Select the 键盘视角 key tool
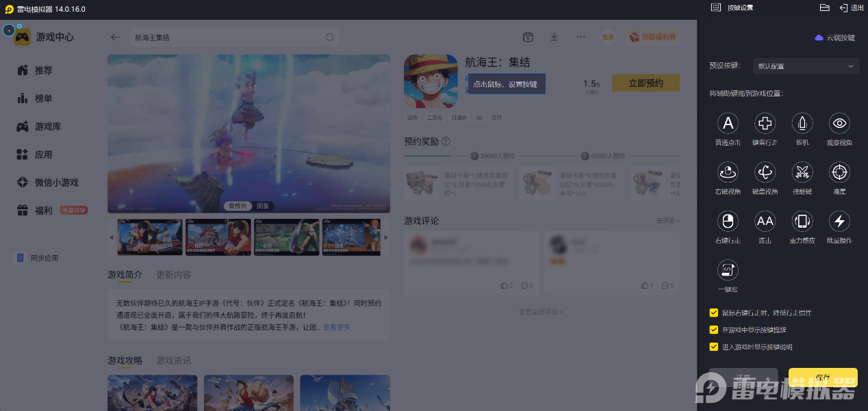 click(765, 172)
